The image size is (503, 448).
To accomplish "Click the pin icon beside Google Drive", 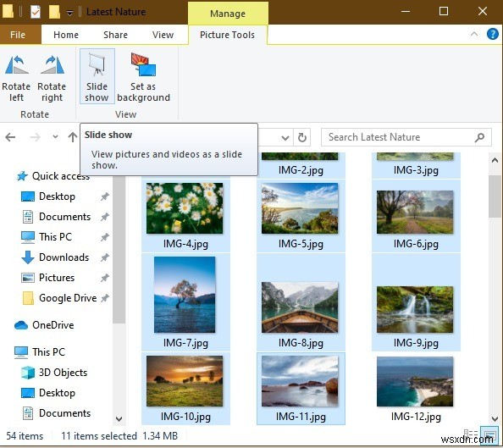I will pyautogui.click(x=104, y=298).
